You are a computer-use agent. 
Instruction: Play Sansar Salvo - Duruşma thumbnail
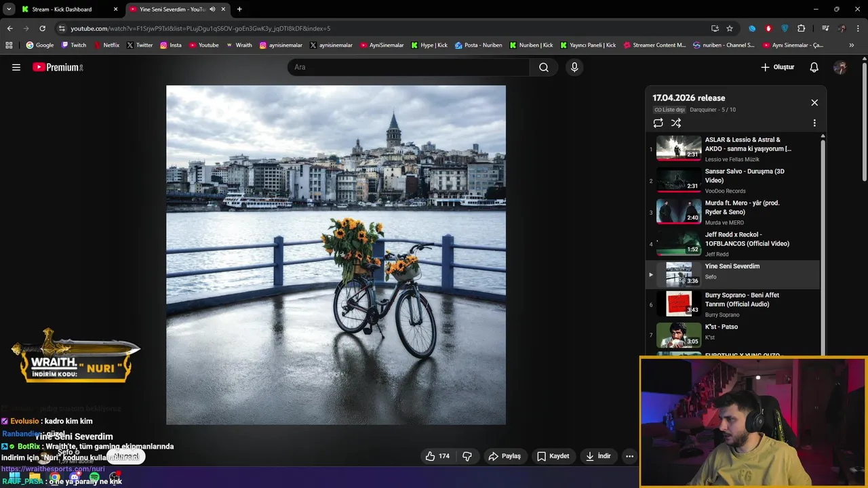click(x=679, y=180)
